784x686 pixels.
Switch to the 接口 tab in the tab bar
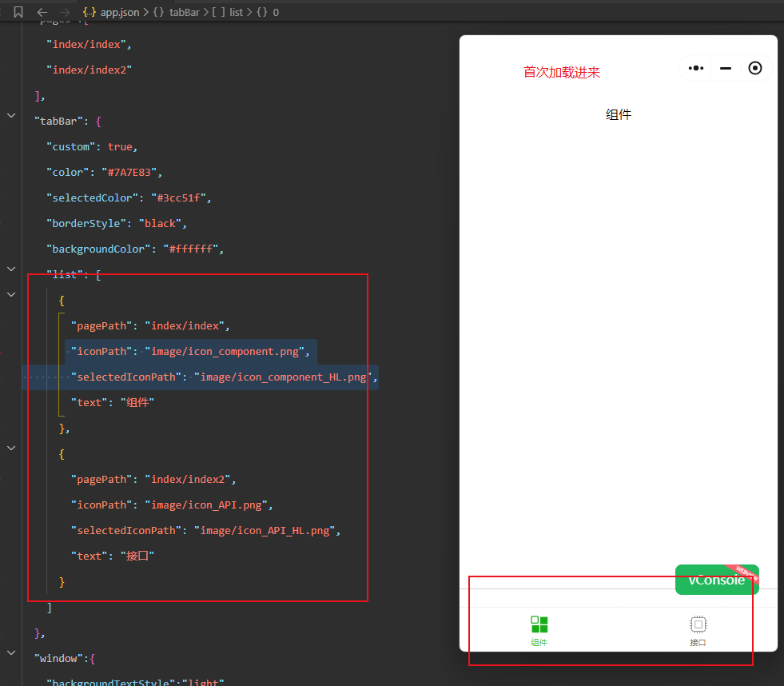coord(698,631)
